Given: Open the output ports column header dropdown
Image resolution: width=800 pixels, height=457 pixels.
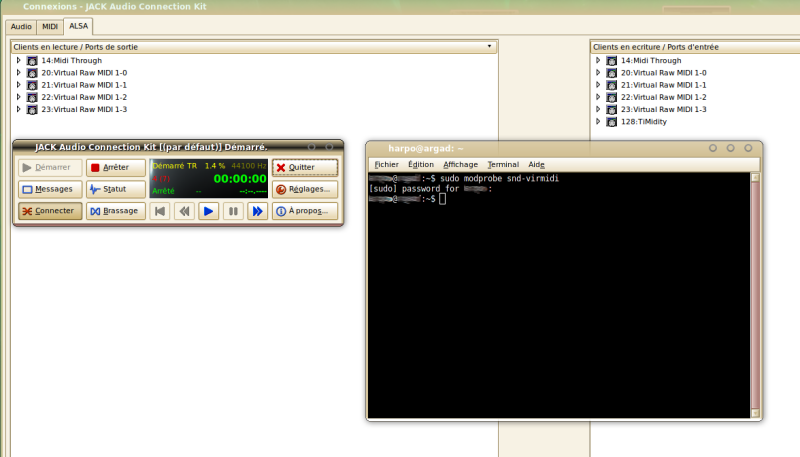Looking at the screenshot, I should pos(489,46).
